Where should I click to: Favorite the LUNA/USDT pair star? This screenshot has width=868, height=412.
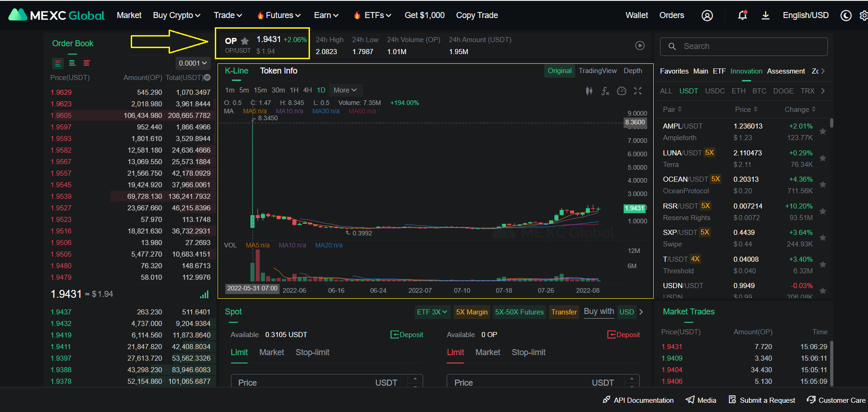click(x=823, y=158)
